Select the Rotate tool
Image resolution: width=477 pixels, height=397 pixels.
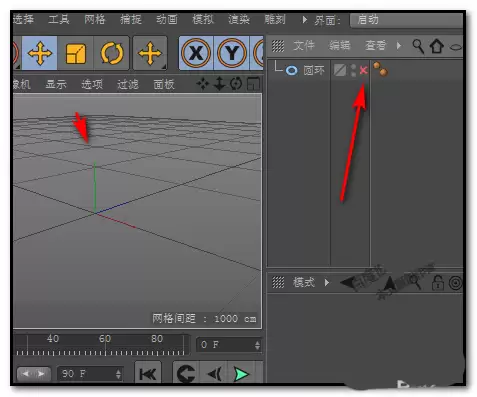click(112, 53)
